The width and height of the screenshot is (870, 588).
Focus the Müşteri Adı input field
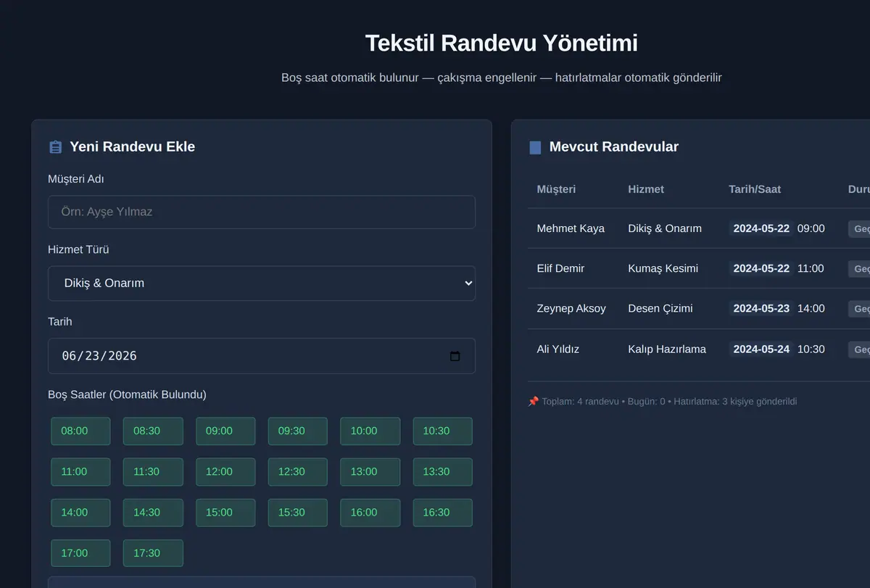(262, 212)
